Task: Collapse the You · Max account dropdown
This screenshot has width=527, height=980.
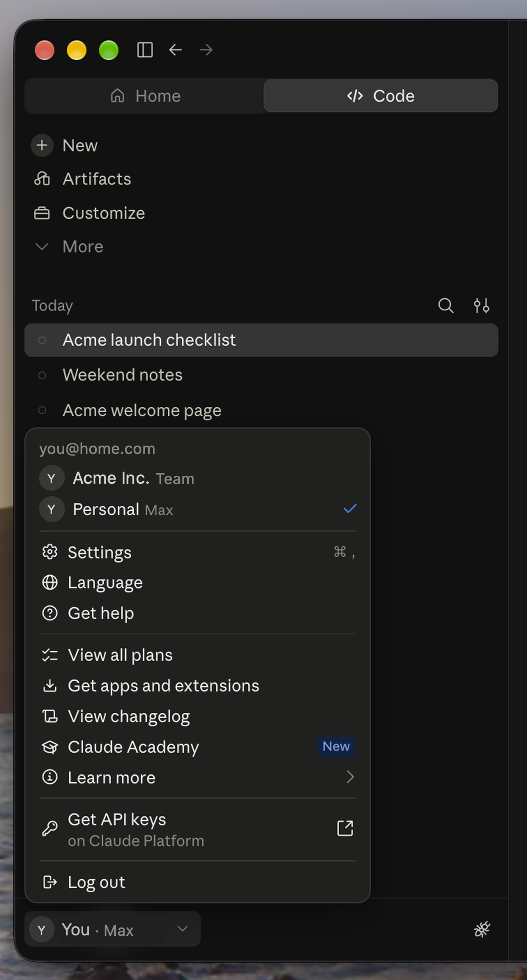Action: (112, 929)
